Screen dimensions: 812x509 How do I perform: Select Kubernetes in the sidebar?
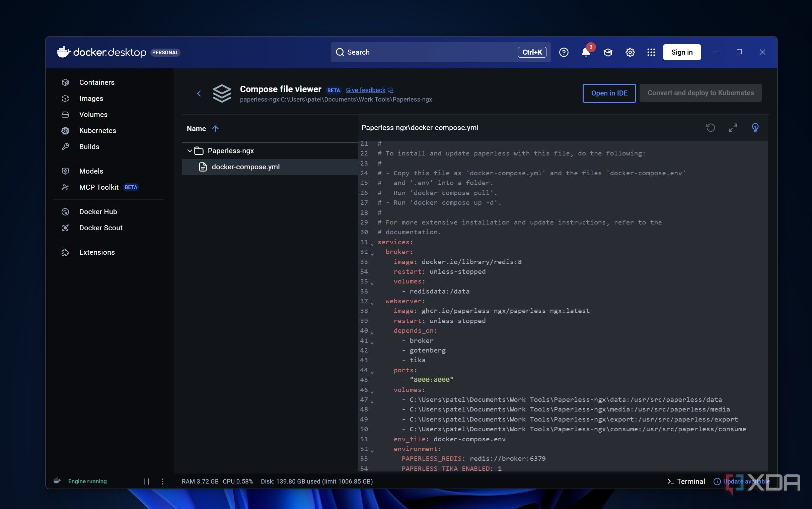pos(97,131)
